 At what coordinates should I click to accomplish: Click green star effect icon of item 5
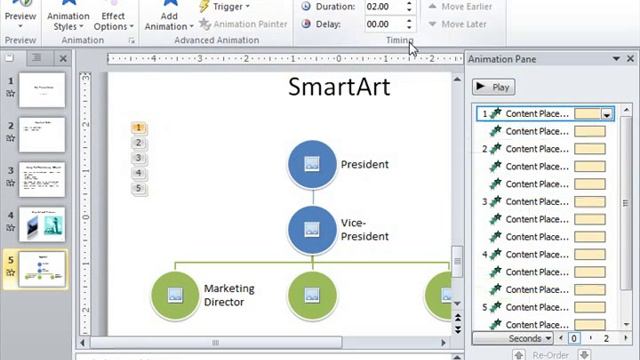[495, 307]
